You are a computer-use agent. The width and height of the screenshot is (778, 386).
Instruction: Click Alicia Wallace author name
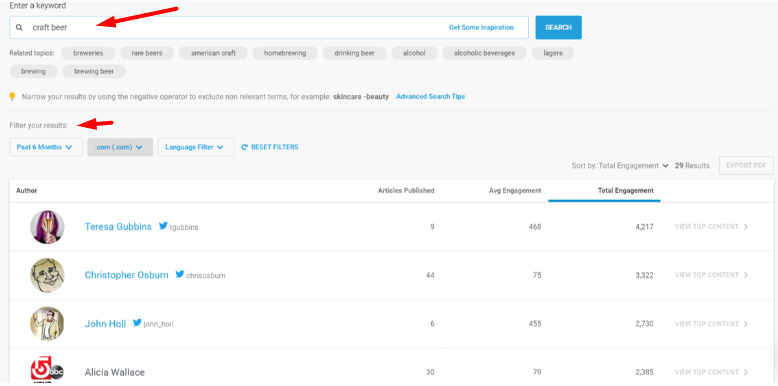click(x=115, y=372)
